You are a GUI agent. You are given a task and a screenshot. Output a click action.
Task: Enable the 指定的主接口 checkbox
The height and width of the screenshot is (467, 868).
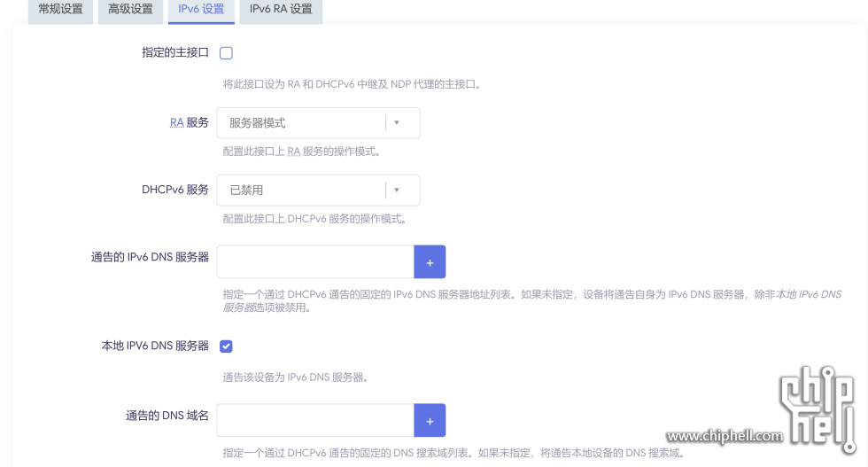tap(226, 53)
